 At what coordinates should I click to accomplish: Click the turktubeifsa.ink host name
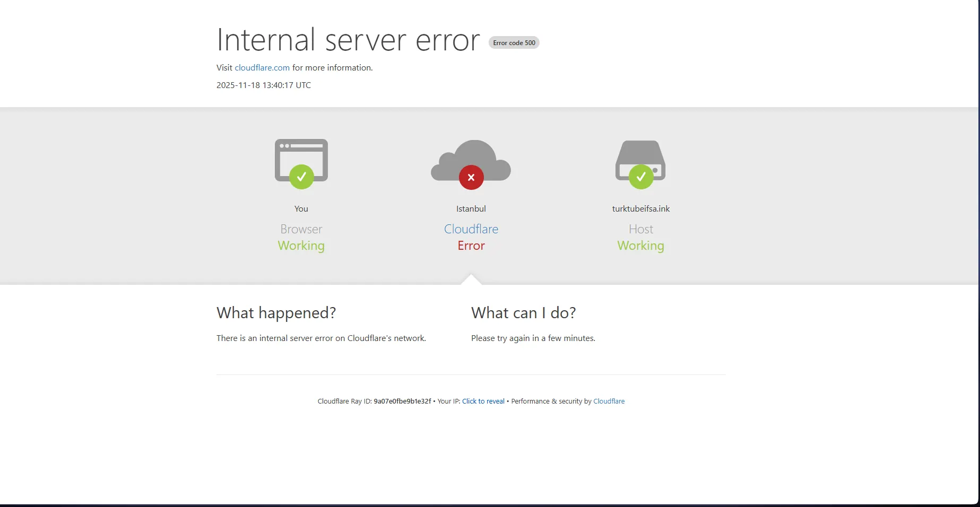pyautogui.click(x=640, y=209)
